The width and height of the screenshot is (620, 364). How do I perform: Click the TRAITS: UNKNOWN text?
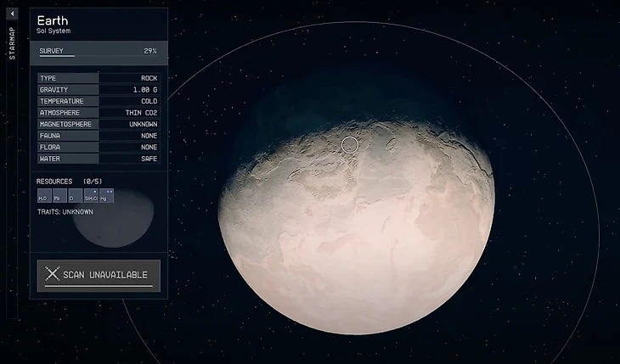click(65, 212)
